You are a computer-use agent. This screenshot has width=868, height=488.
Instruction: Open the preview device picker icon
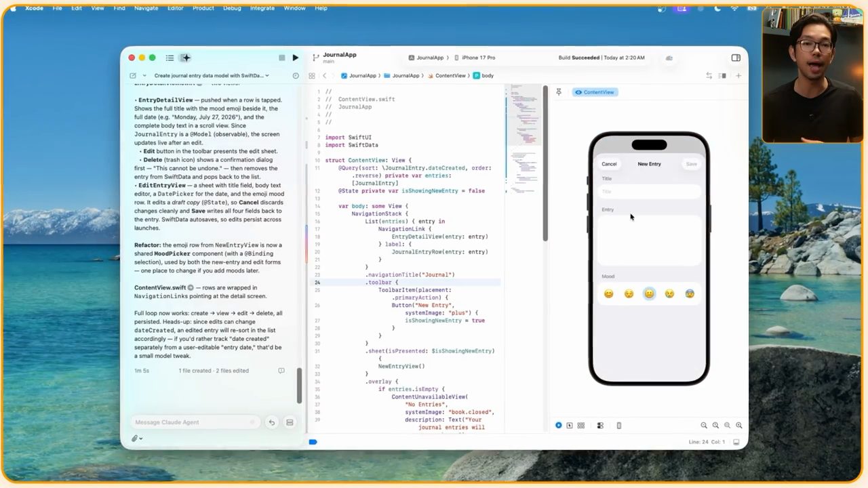click(618, 426)
